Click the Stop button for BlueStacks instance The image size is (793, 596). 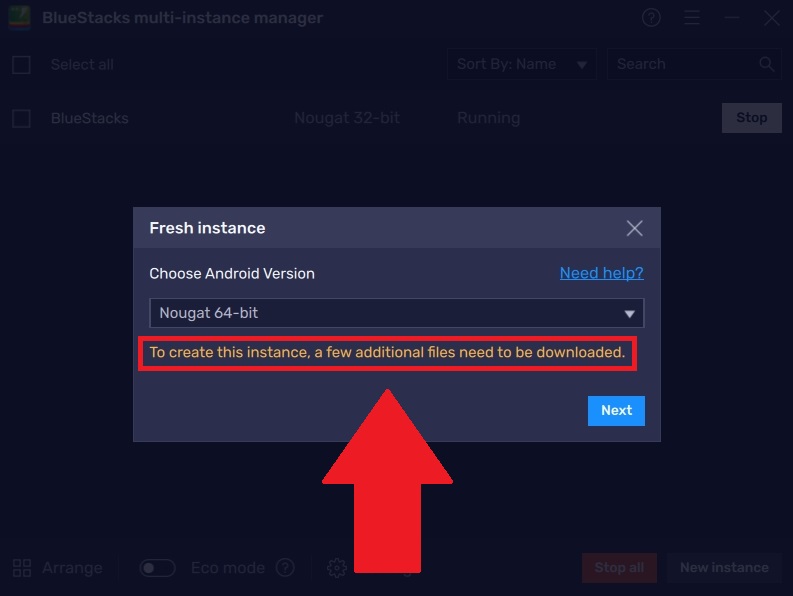click(752, 118)
